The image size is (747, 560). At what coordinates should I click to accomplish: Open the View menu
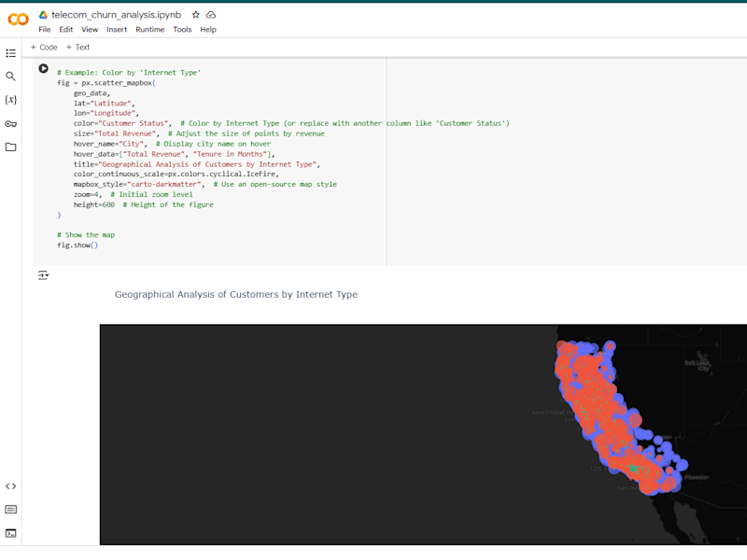click(x=90, y=30)
